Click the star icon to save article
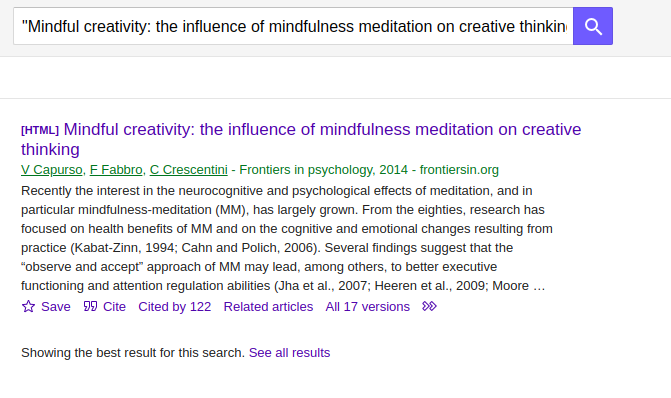671x398 pixels. pos(28,306)
